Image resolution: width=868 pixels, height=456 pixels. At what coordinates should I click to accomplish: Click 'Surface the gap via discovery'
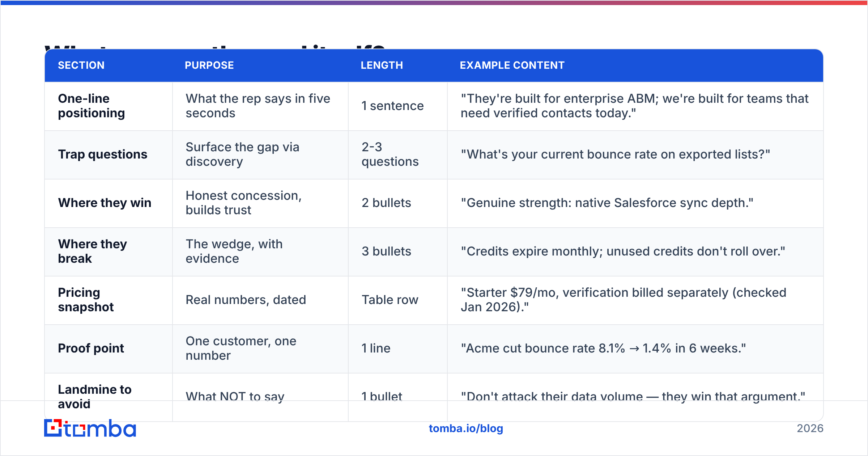[x=242, y=154]
